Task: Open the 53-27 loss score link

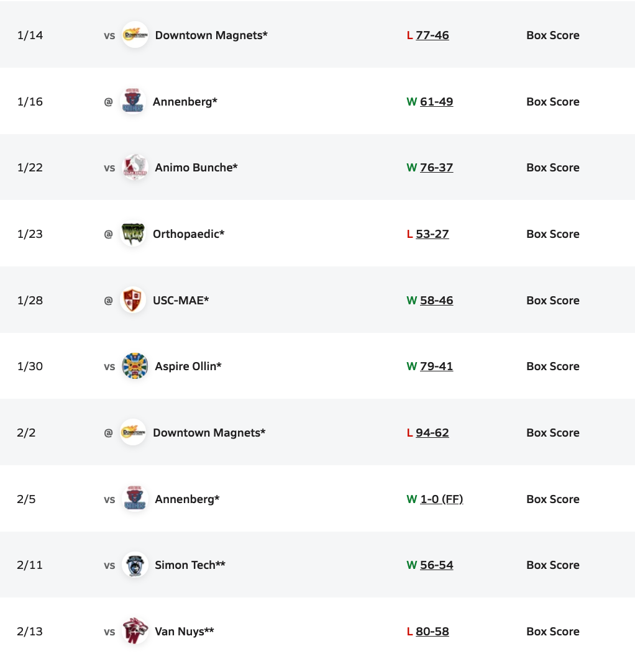Action: click(x=432, y=234)
